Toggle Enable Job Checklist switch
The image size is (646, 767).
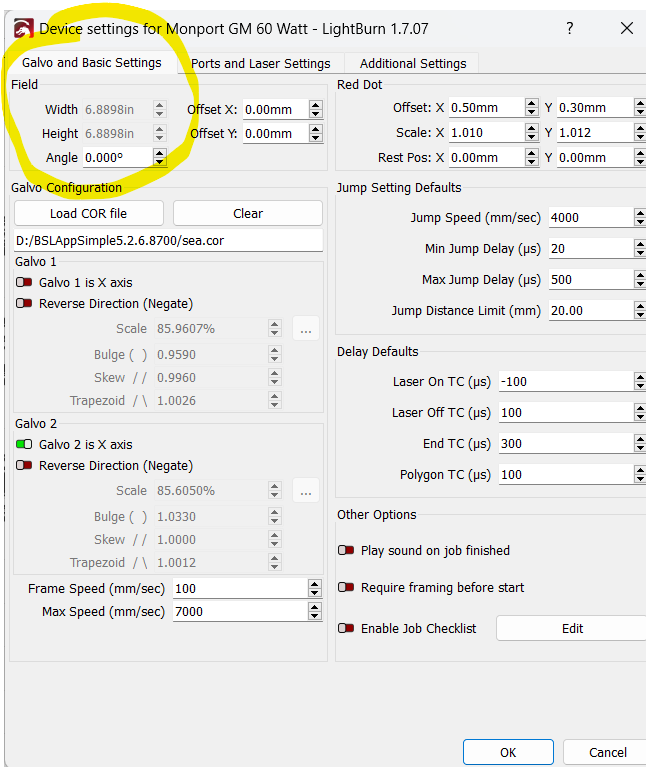[x=346, y=628]
